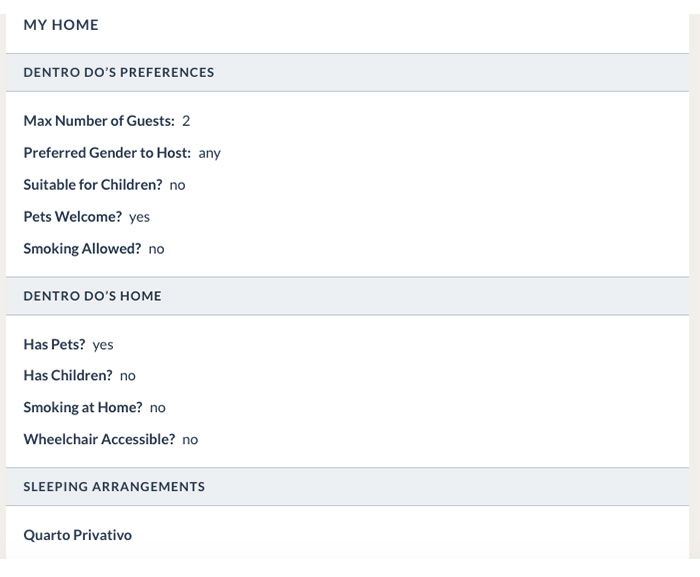Select the Wheelchair Accessible? label

tap(100, 439)
